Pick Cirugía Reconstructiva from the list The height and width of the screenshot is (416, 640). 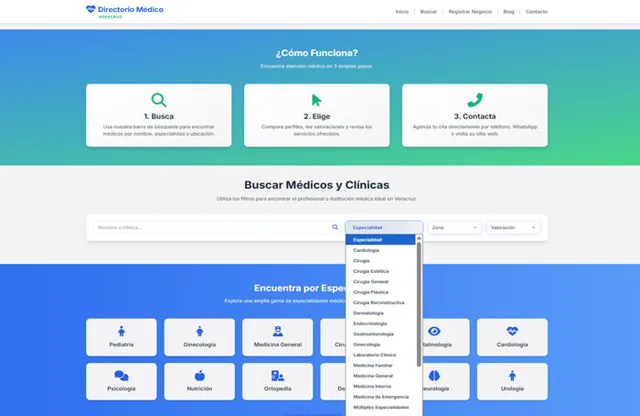point(380,303)
